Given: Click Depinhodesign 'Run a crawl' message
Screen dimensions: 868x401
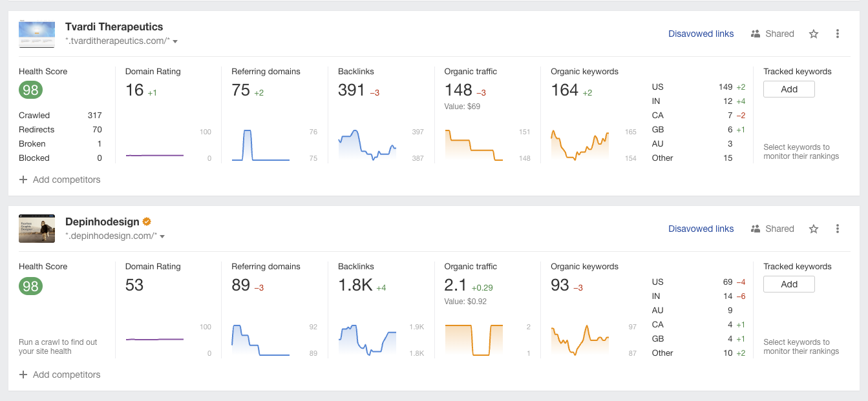Looking at the screenshot, I should tap(58, 347).
